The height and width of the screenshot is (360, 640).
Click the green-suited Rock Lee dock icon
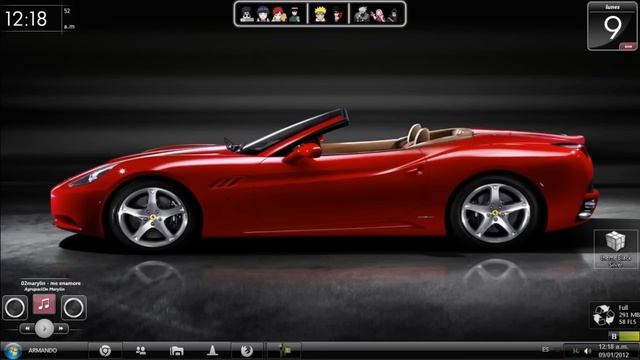point(295,14)
